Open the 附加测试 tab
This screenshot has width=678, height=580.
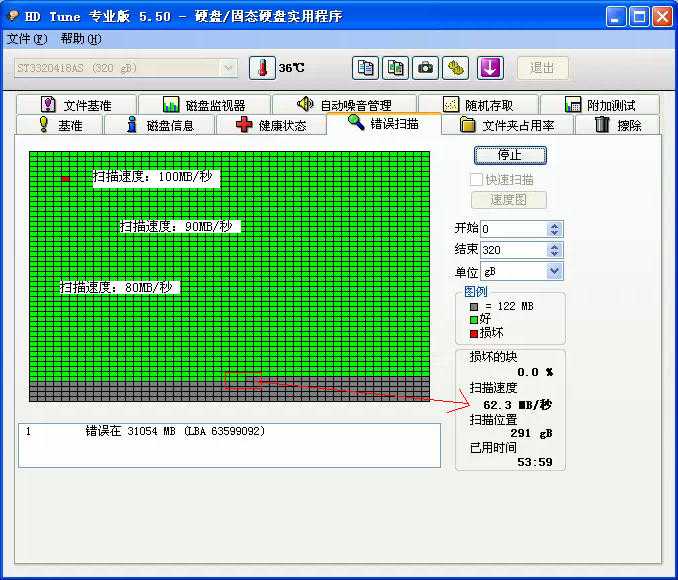[600, 105]
